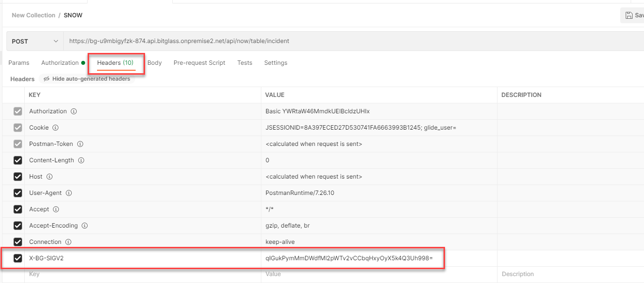Viewport: 644px width, 283px height.
Task: Click info icon next to Authorization key
Action: [x=74, y=111]
